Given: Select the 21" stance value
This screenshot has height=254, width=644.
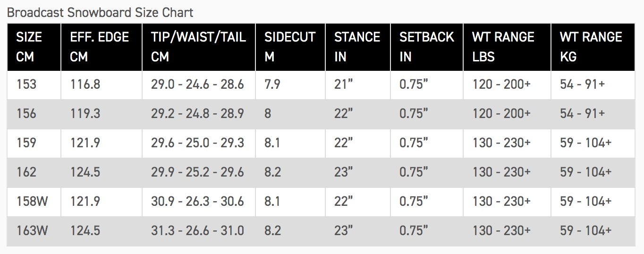Looking at the screenshot, I should coord(344,85).
